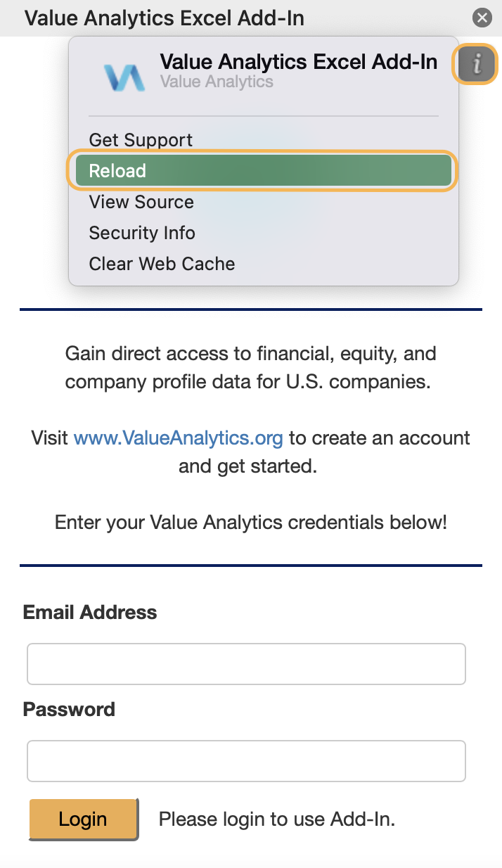Click the 'Please login to use Add-In' text
502x868 pixels.
pyautogui.click(x=277, y=819)
